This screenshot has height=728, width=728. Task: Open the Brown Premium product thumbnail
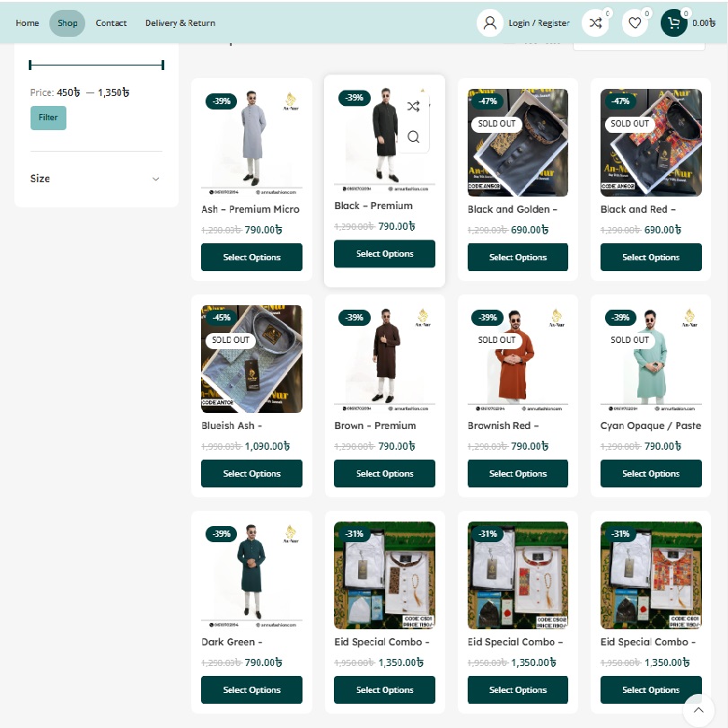[x=384, y=359]
